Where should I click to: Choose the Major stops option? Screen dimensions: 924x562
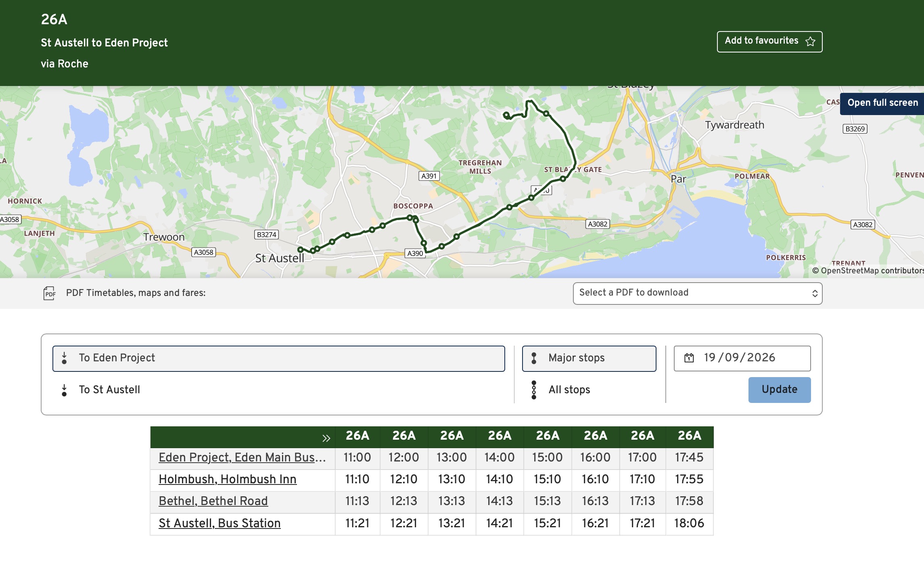(x=589, y=359)
